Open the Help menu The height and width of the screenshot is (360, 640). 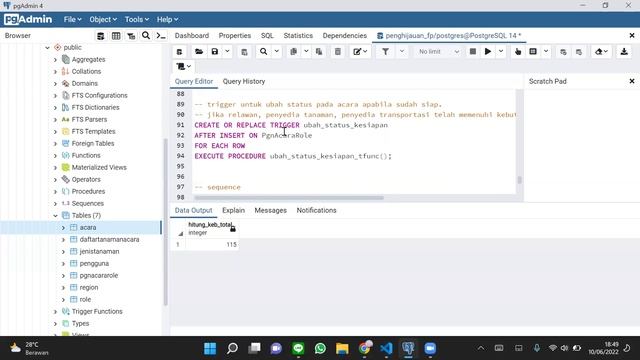tap(167, 19)
